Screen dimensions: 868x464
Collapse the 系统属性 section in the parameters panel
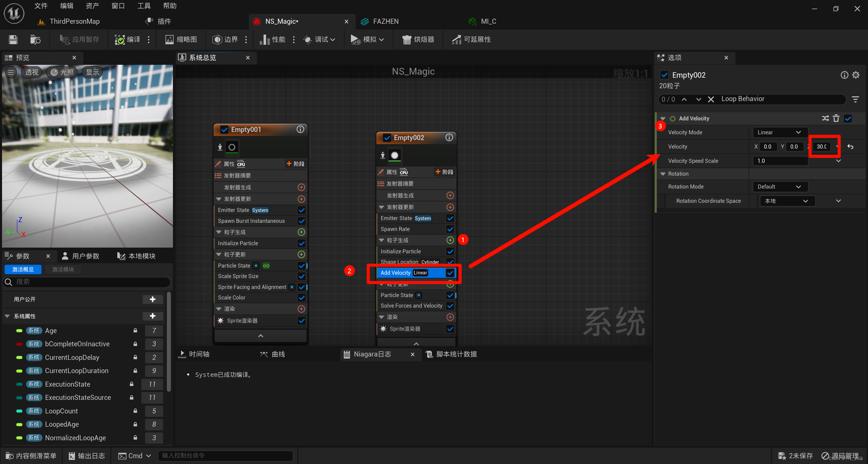(x=7, y=316)
